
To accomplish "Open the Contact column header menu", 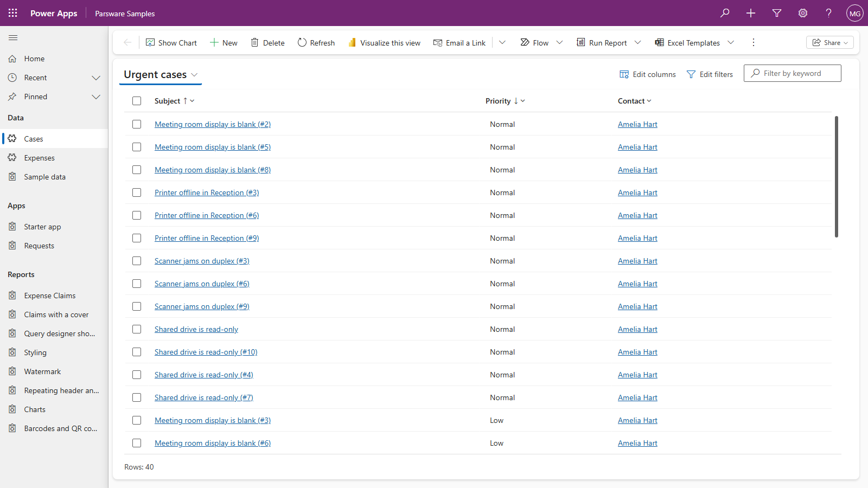I will pyautogui.click(x=634, y=101).
